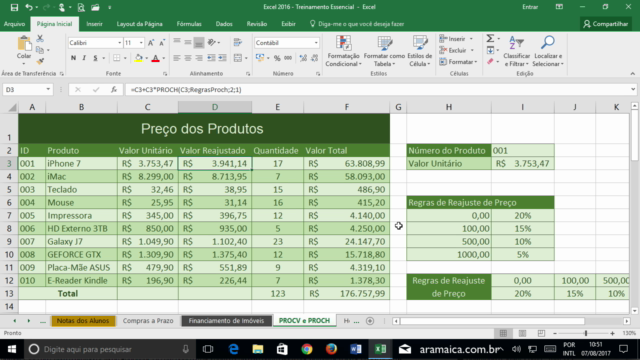
Task: Switch to the Dados tab
Action: tap(224, 24)
